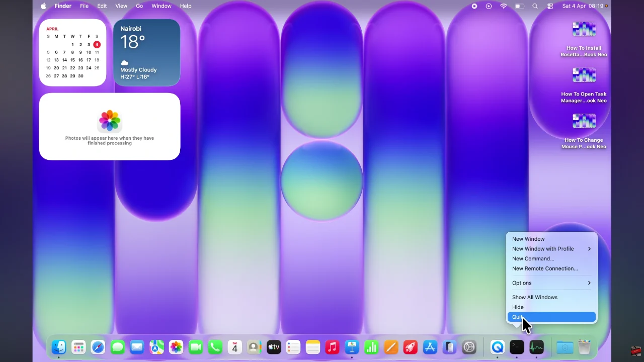Open the Music app from the Dock
The image size is (644, 362).
[x=332, y=347]
